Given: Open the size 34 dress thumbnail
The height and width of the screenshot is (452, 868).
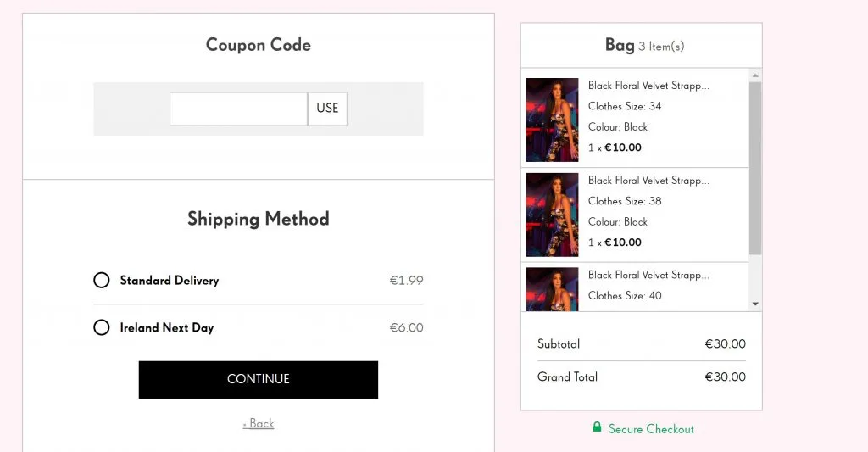Looking at the screenshot, I should point(552,120).
